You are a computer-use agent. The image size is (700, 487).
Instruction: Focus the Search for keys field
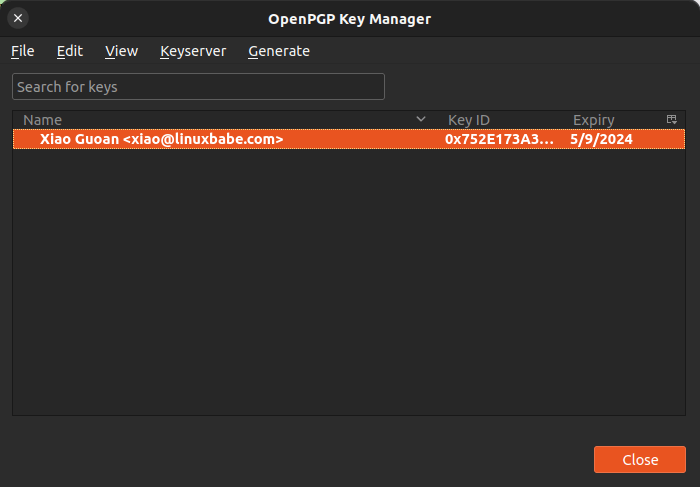click(x=198, y=87)
